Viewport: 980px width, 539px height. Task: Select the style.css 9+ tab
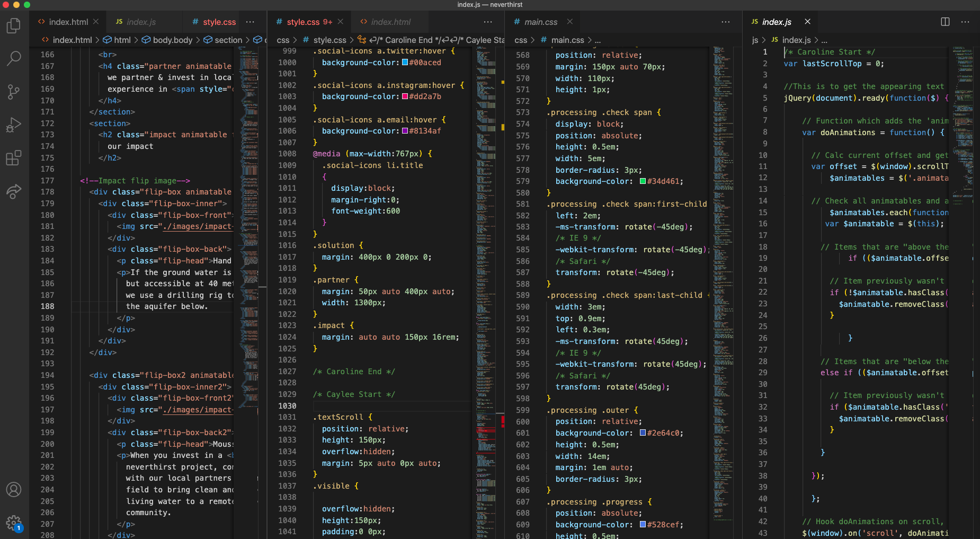pyautogui.click(x=309, y=22)
